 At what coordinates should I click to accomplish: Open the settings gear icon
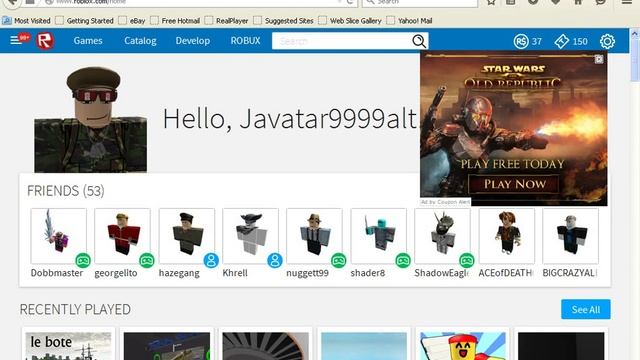pyautogui.click(x=607, y=41)
